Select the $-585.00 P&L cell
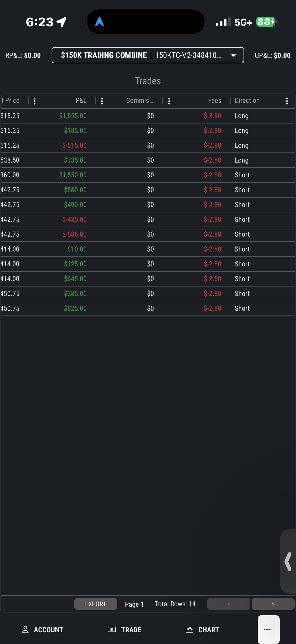The image size is (296, 644). point(74,234)
